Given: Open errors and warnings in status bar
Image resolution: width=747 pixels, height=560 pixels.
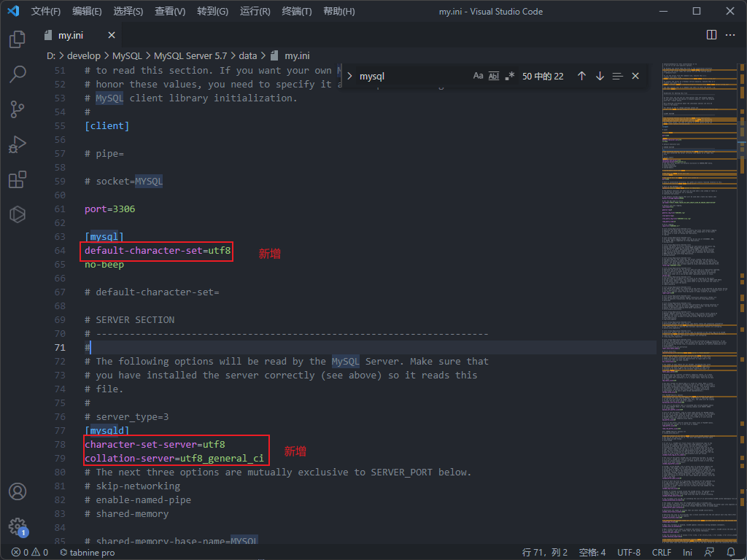Looking at the screenshot, I should coord(30,553).
